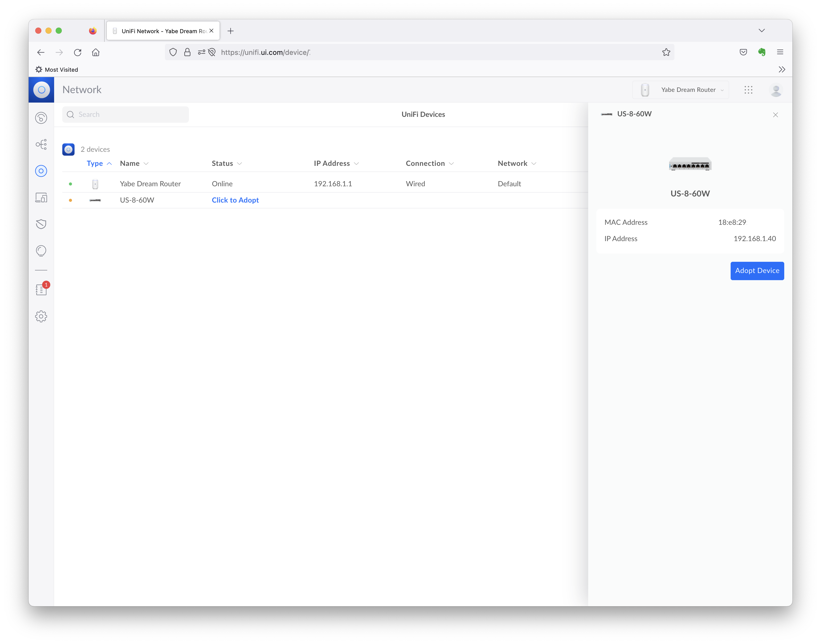Screen dimensions: 821x644
Task: Click the US-8-60W switch row icon
Action: [95, 200]
